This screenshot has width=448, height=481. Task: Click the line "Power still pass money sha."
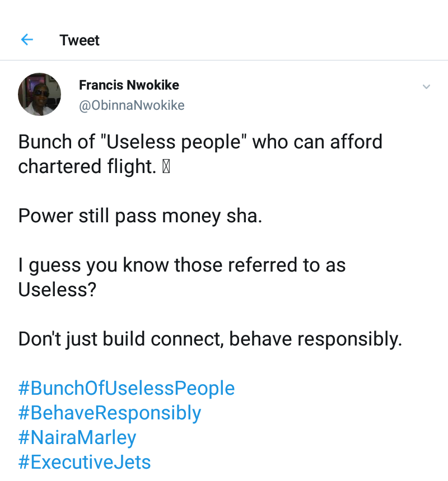pyautogui.click(x=140, y=216)
